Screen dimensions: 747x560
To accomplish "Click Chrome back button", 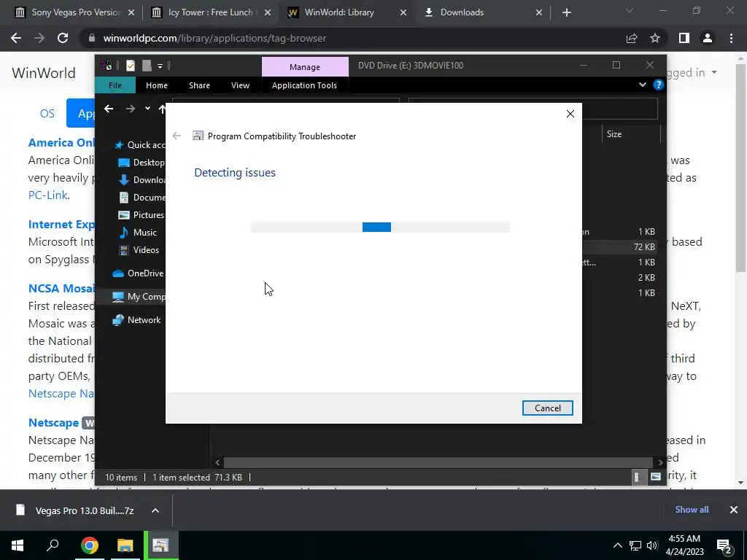I will click(16, 38).
